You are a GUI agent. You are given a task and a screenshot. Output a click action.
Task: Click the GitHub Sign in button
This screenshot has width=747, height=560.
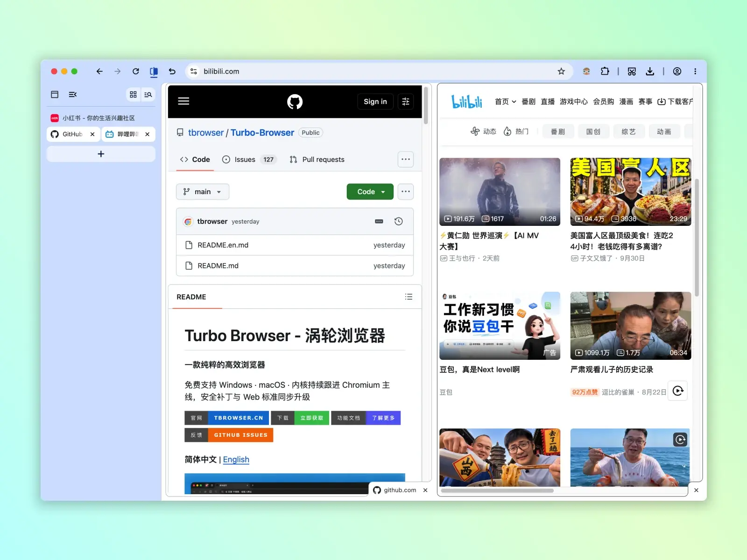(375, 101)
